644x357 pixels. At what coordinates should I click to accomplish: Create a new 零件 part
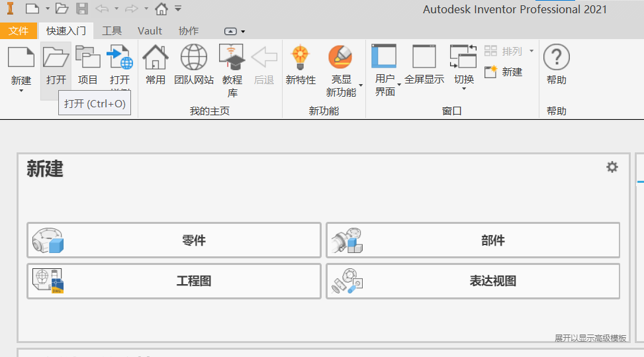coord(173,240)
